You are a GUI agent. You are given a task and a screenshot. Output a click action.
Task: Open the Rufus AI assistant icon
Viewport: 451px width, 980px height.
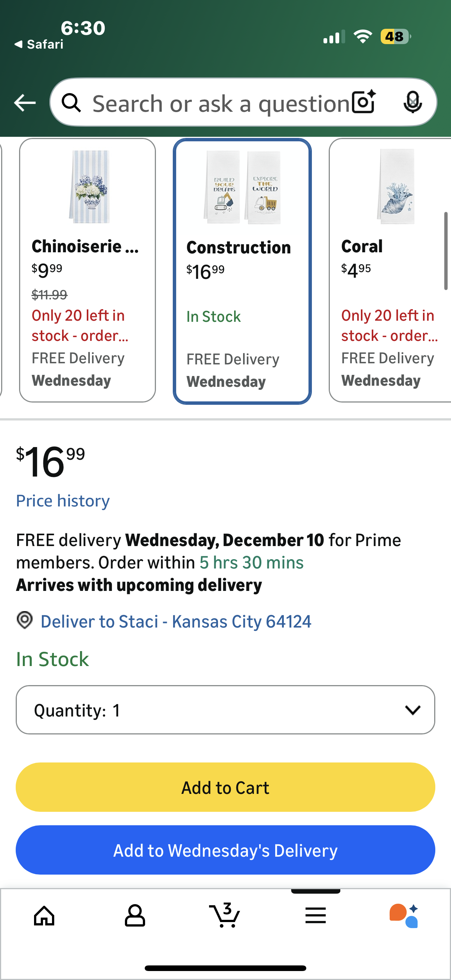404,915
